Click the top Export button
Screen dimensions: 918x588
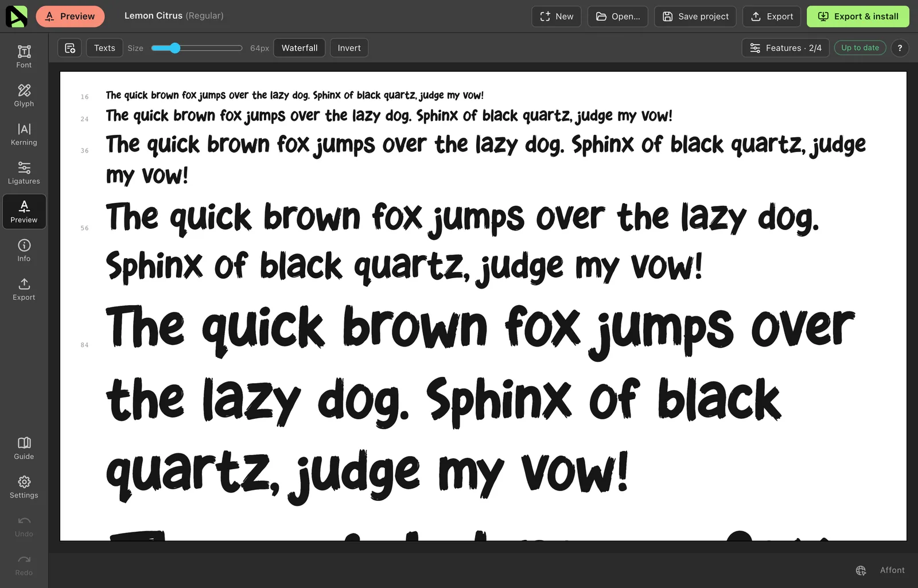[x=772, y=17]
